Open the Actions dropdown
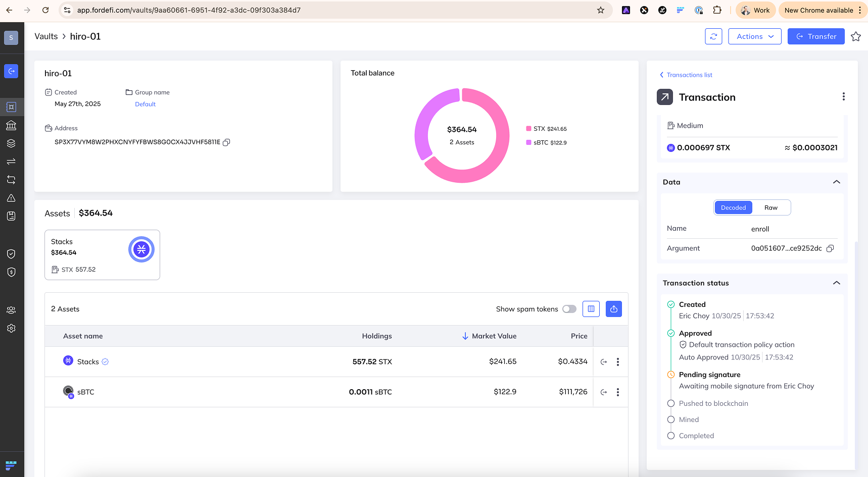This screenshot has width=868, height=477. pos(754,36)
